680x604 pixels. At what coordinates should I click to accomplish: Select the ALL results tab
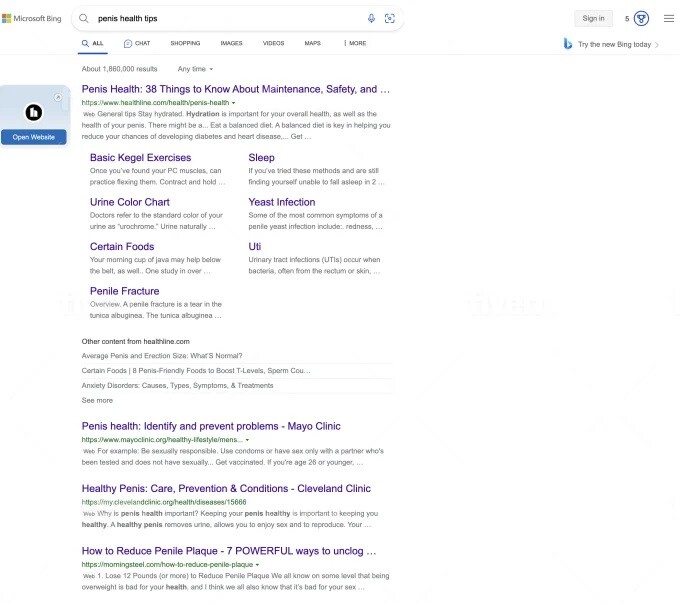[x=93, y=43]
